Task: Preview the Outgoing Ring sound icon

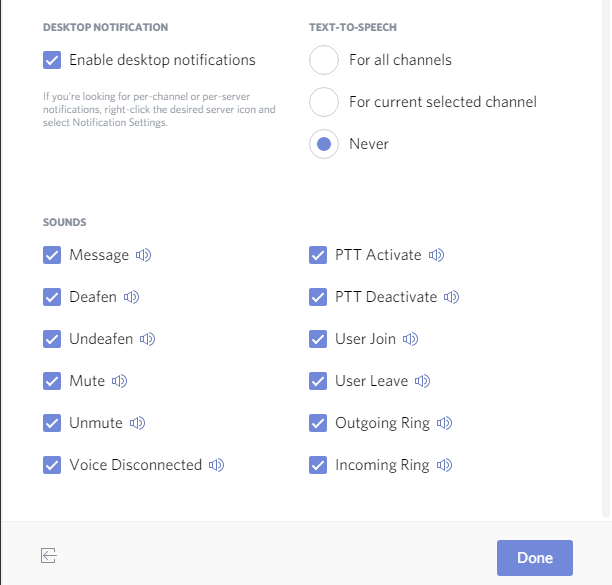Action: pos(444,423)
